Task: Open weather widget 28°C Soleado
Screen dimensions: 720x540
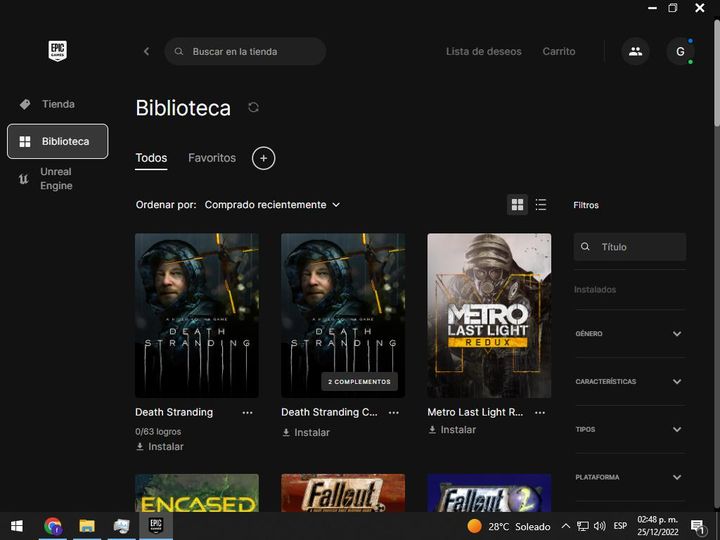Action: pyautogui.click(x=509, y=526)
